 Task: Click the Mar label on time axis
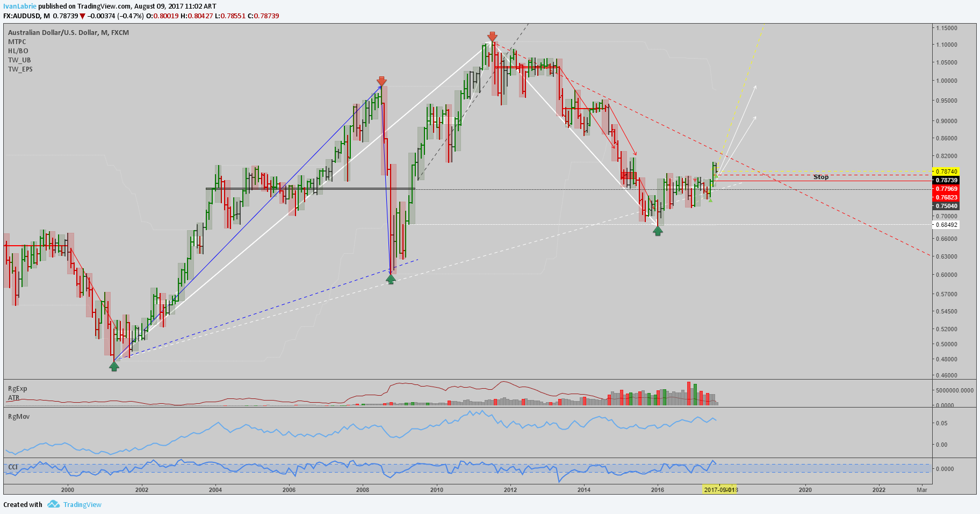pos(922,489)
